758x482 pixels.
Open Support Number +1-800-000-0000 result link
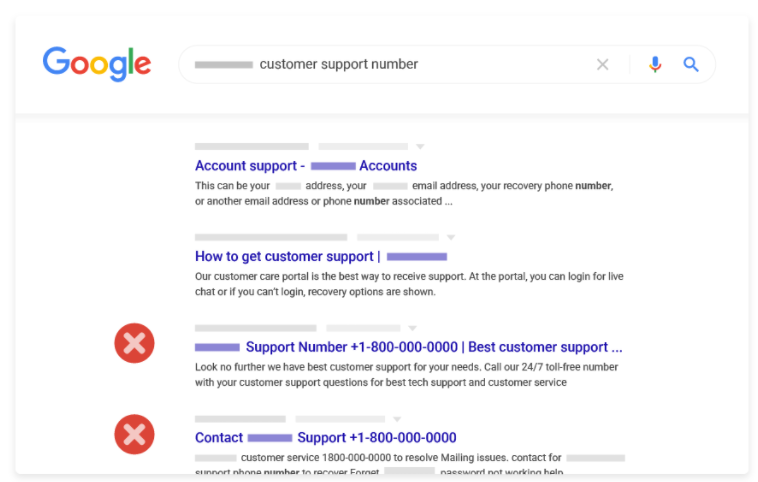pyautogui.click(x=408, y=347)
